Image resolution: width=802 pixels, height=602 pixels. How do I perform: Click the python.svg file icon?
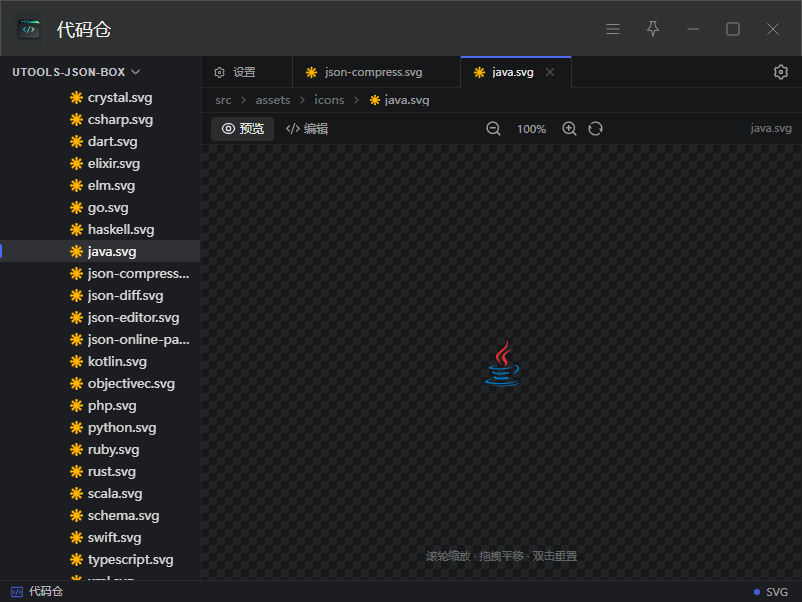pyautogui.click(x=76, y=428)
